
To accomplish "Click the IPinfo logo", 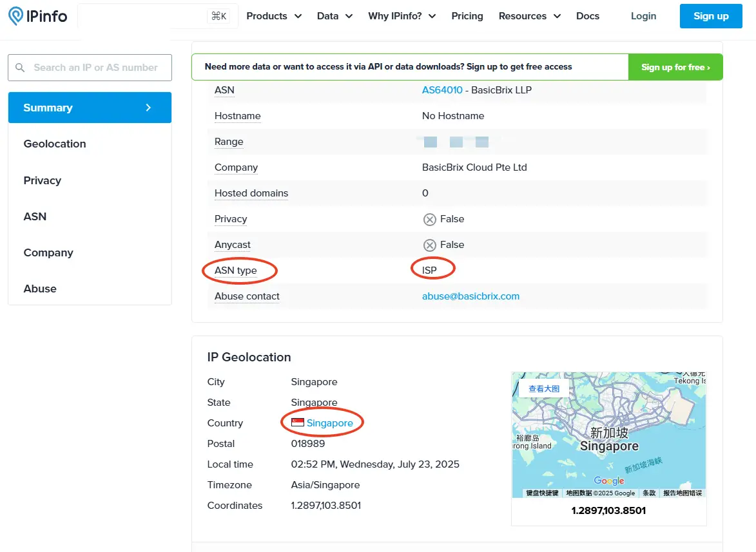I will tap(37, 16).
